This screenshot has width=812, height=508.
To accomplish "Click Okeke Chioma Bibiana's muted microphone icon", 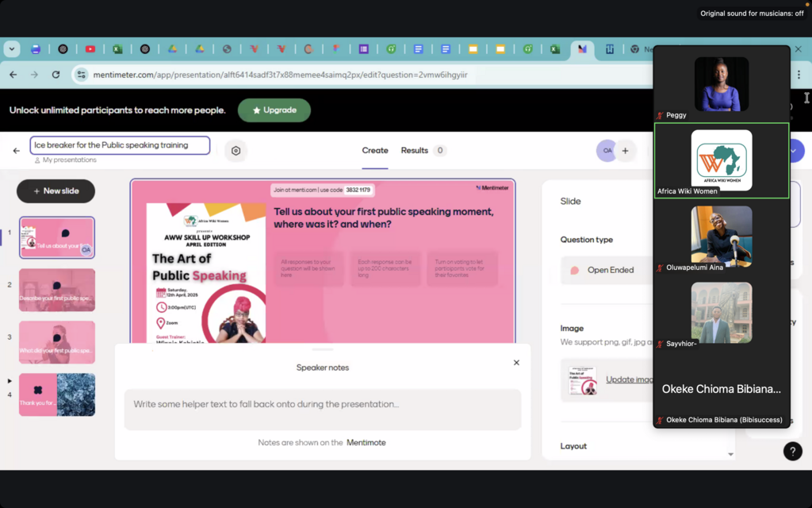I will 660,421.
